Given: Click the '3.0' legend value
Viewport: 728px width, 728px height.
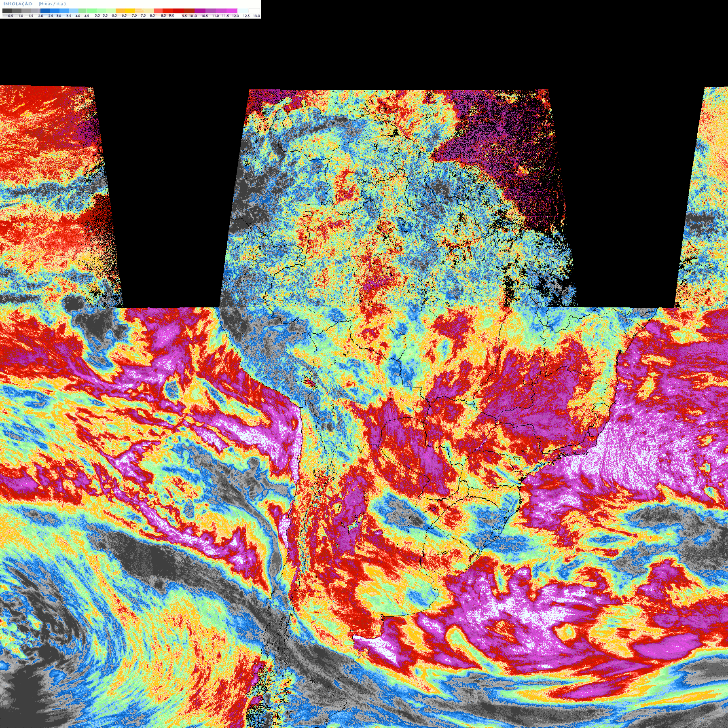Looking at the screenshot, I should pos(59,16).
